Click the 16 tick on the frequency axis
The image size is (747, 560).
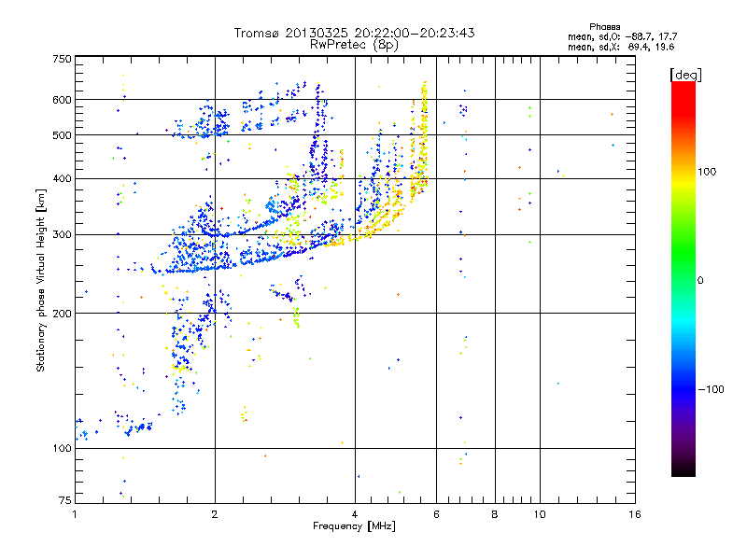(x=633, y=515)
